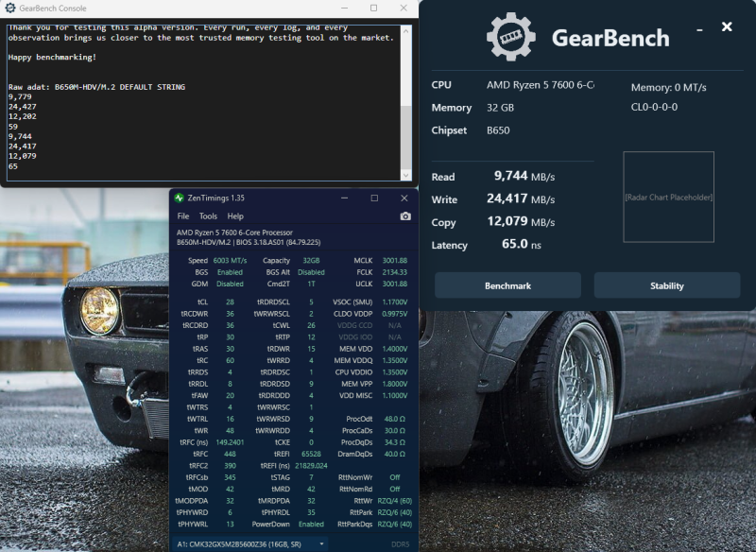Click the PowerDown Enabled value
Viewport: 756px width, 552px height.
click(x=311, y=524)
